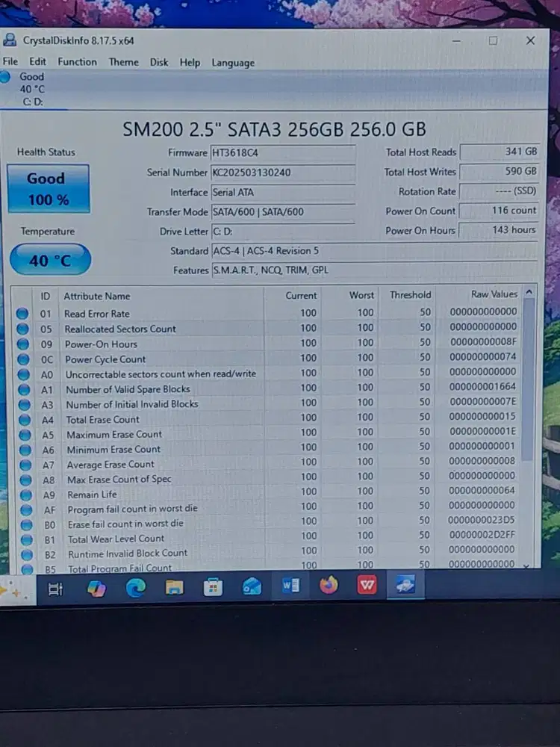Open Word from the taskbar
Viewport: 560px width, 747px height.
click(290, 586)
